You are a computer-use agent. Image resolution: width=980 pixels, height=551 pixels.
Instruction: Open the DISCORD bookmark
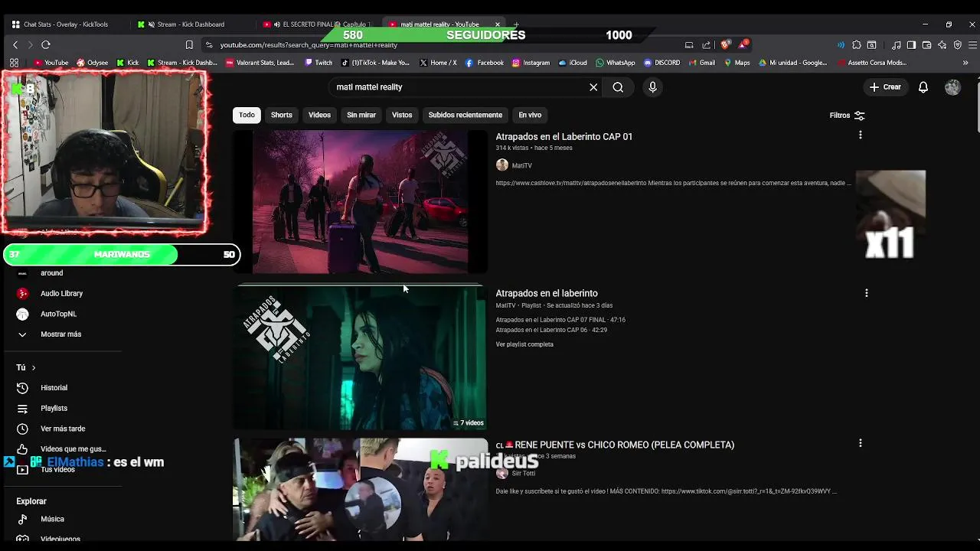(662, 63)
